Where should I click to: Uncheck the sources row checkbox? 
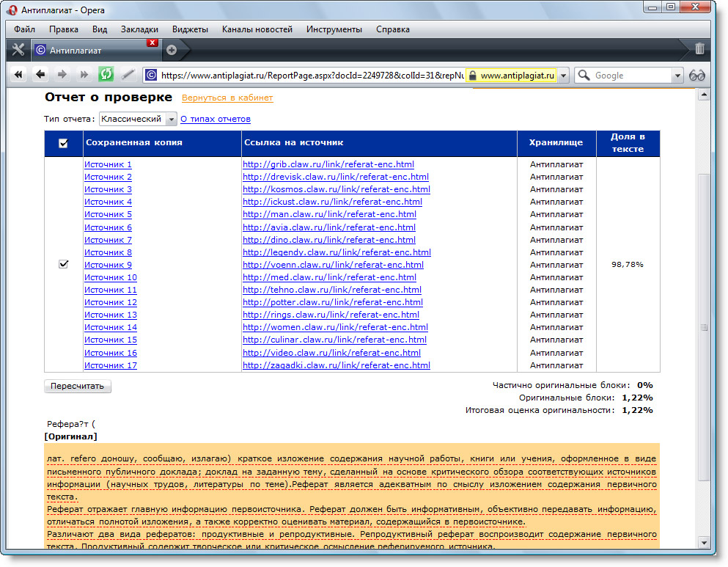click(x=64, y=264)
